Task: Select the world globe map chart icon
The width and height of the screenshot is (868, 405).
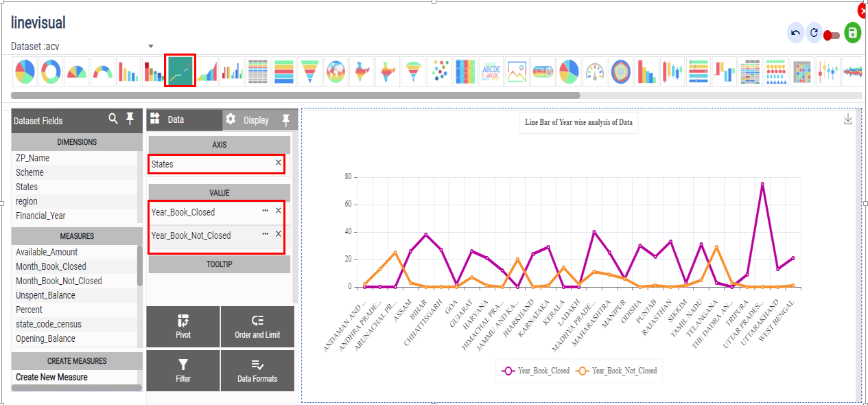Action: [336, 71]
